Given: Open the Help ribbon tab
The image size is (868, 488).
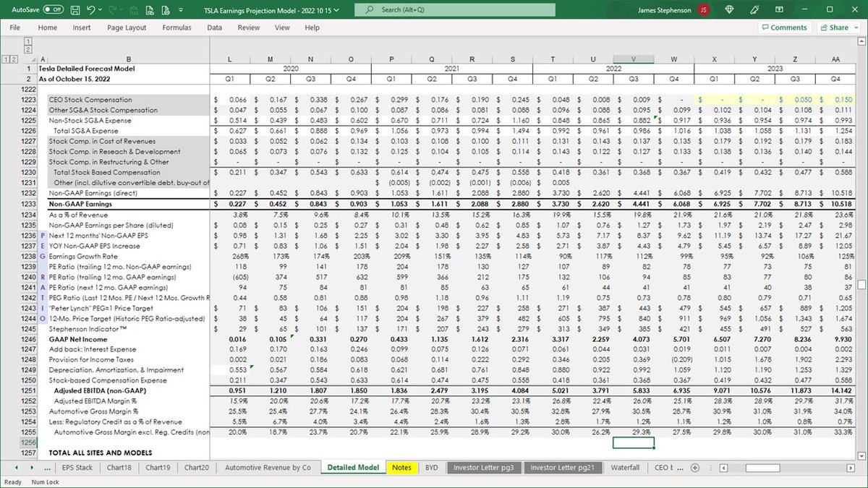Looking at the screenshot, I should (312, 27).
